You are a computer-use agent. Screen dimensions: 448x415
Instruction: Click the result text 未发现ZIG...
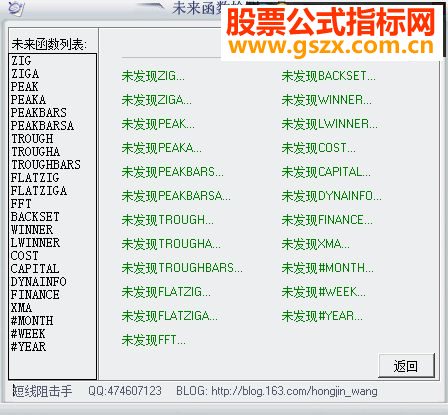(153, 76)
